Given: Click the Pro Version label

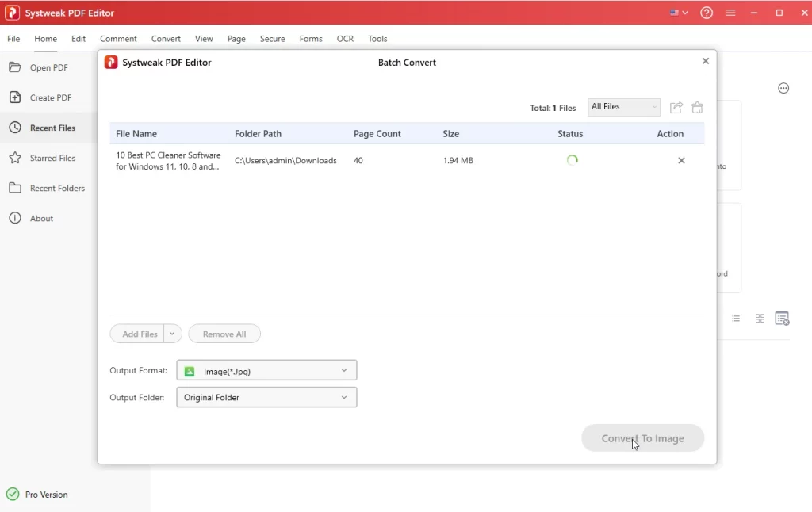Looking at the screenshot, I should tap(47, 495).
